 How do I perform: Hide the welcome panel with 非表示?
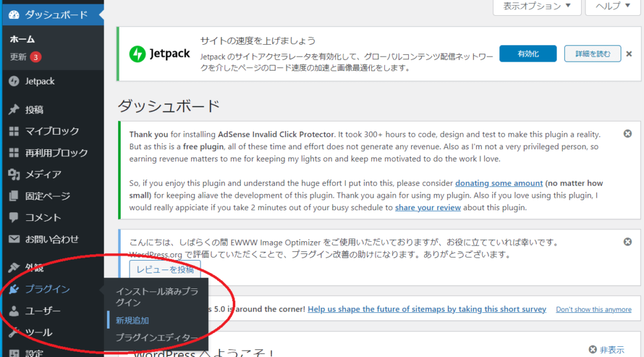click(607, 349)
